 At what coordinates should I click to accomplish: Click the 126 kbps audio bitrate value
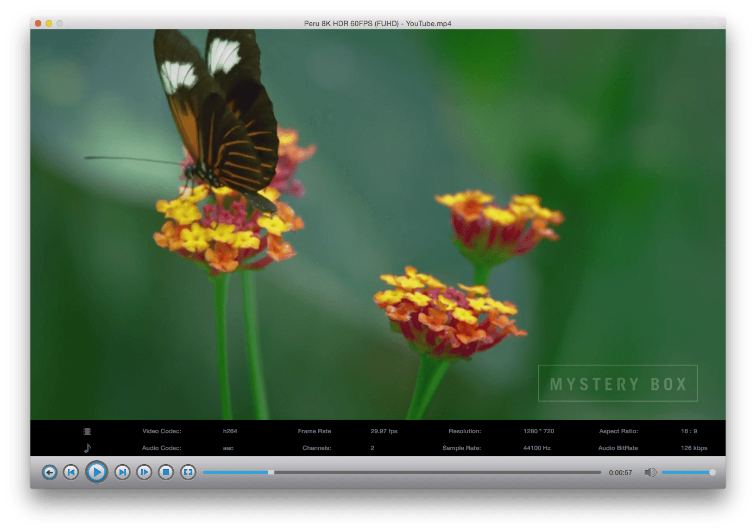[x=694, y=448]
